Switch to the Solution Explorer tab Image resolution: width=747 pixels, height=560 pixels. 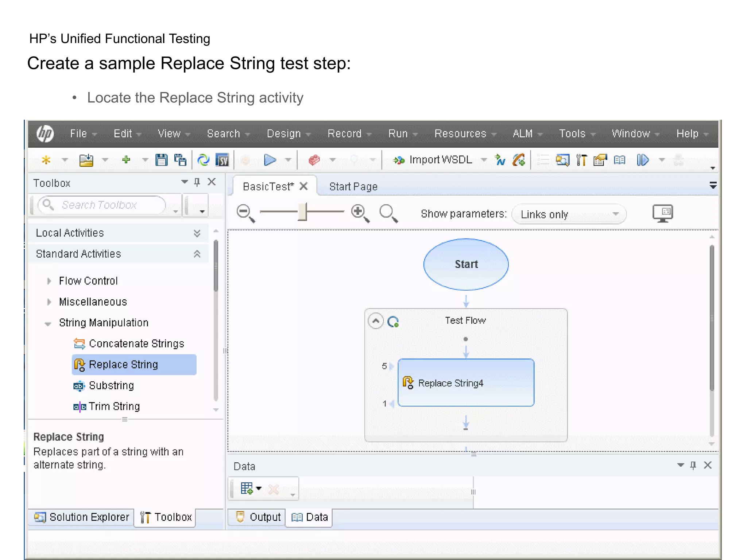82,517
